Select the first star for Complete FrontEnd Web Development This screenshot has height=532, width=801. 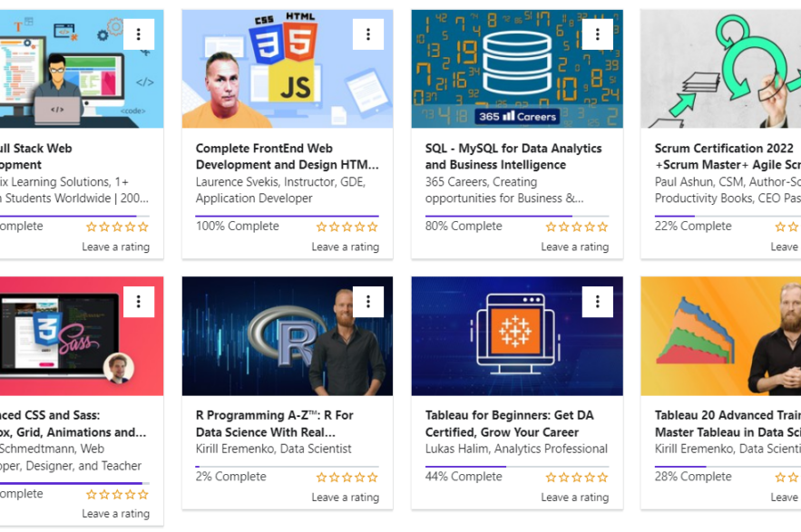point(321,227)
